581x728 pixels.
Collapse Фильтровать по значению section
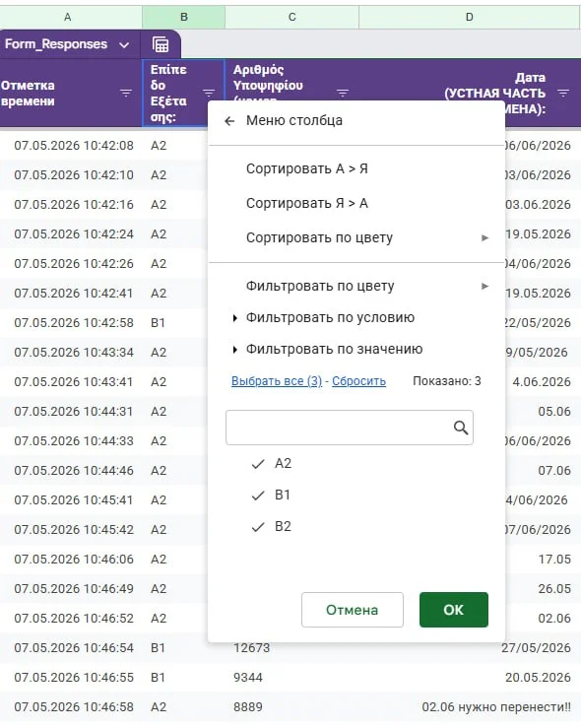(x=327, y=349)
